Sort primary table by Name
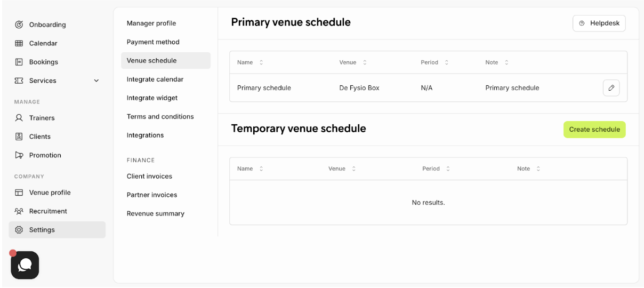Screen dimensions: 644x288 pyautogui.click(x=261, y=62)
